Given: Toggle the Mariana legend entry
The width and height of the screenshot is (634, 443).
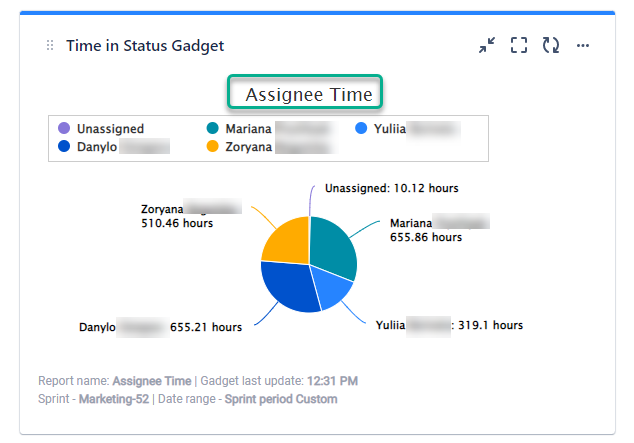Looking at the screenshot, I should pos(271,129).
